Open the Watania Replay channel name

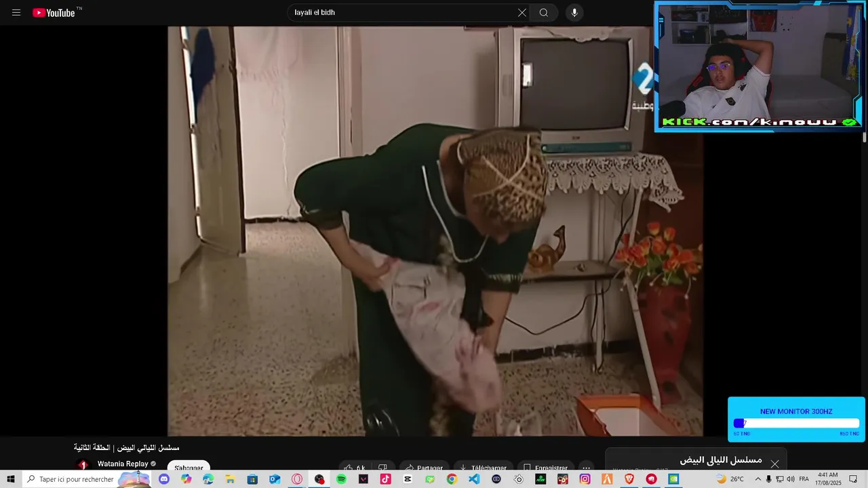pyautogui.click(x=123, y=464)
